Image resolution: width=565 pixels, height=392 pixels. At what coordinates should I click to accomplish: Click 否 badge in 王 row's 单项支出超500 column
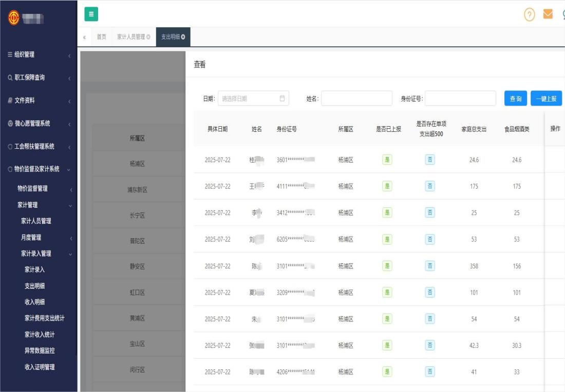(x=429, y=186)
